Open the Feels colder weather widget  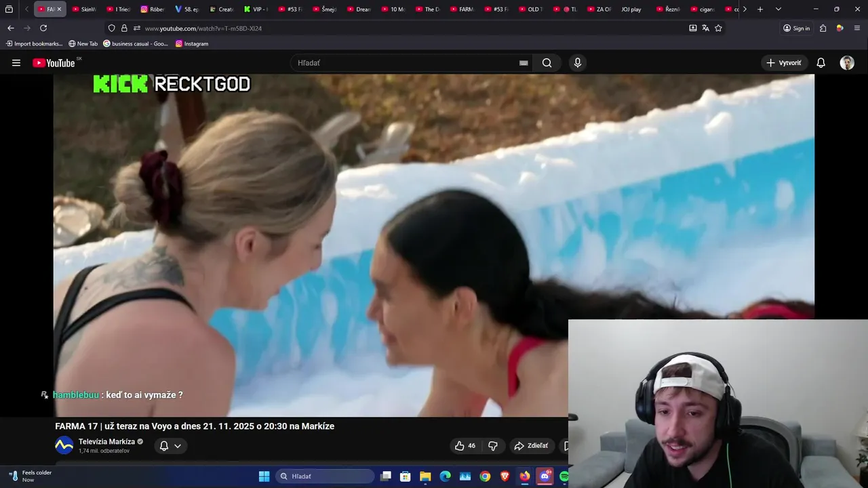click(31, 476)
